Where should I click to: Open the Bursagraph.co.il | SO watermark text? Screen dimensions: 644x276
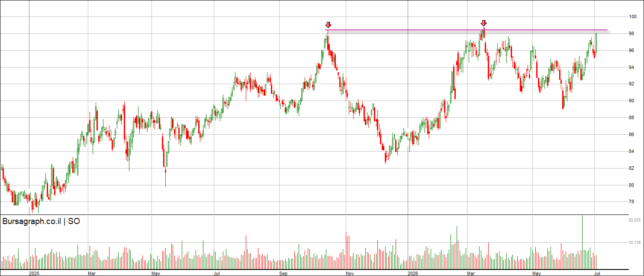click(x=41, y=221)
